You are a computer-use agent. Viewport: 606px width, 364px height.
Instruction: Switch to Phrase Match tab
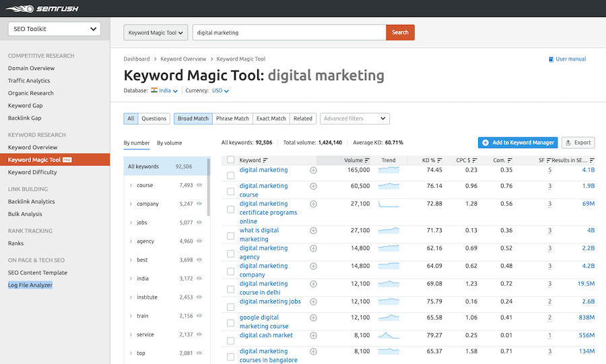[232, 118]
